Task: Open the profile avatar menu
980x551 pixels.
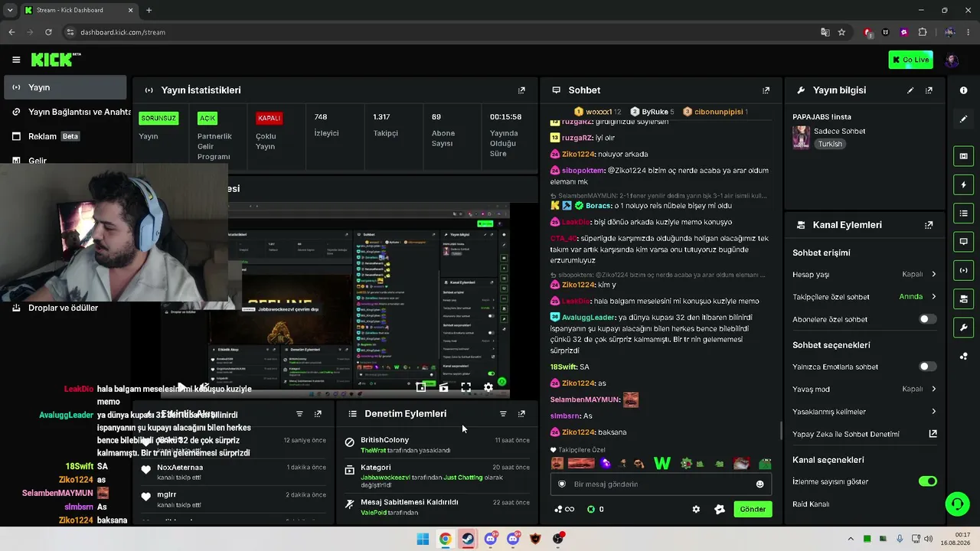Action: tap(952, 60)
